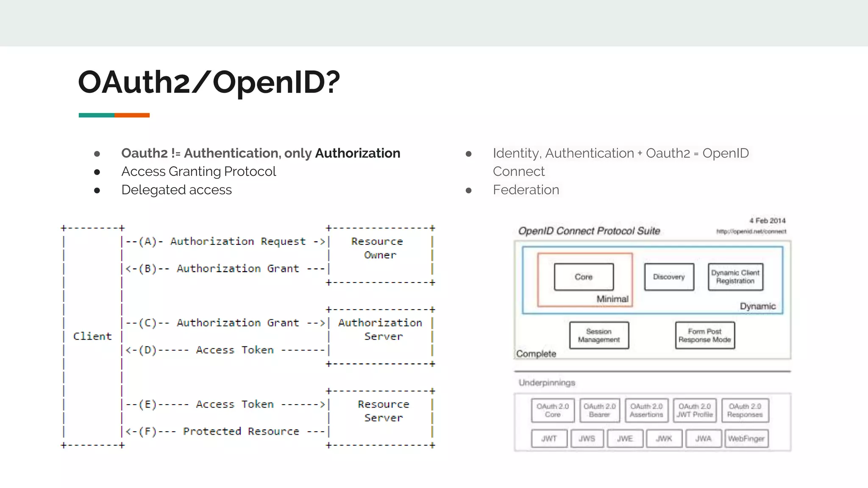Click '(B)-- Authorization Grant' arrow text
The width and height of the screenshot is (868, 488).
tap(219, 269)
